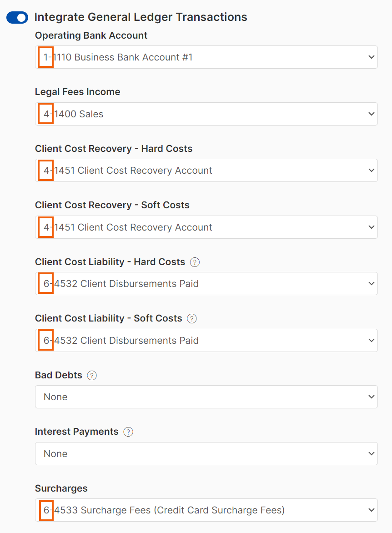This screenshot has height=533, width=392.
Task: Expand Client Cost Recovery - Soft Costs dropdown
Action: (x=206, y=227)
